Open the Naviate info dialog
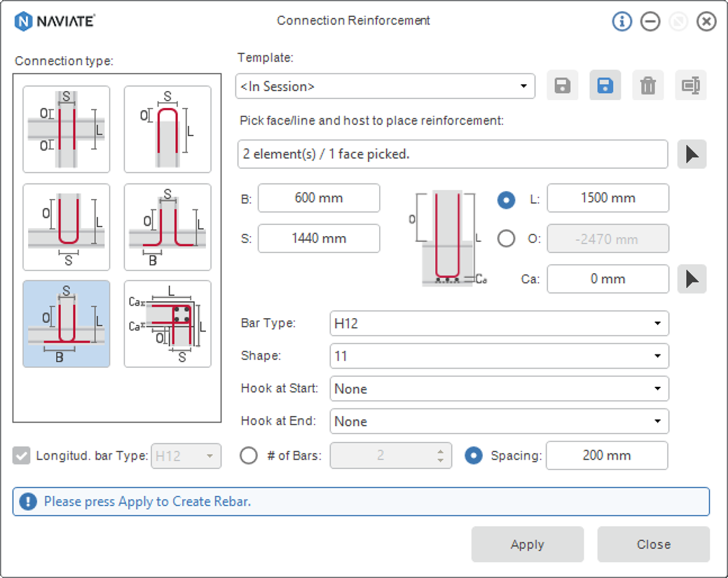 (x=622, y=21)
